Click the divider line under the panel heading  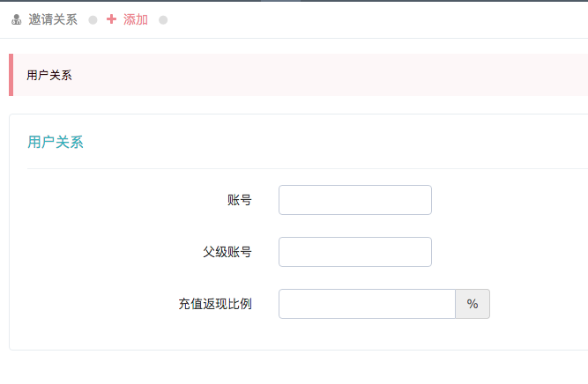pos(308,168)
